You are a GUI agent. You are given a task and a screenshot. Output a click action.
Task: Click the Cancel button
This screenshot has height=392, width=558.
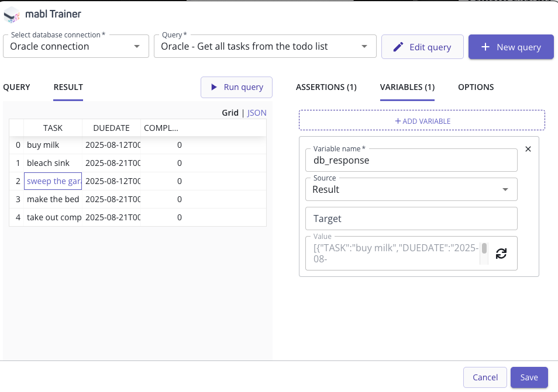484,377
